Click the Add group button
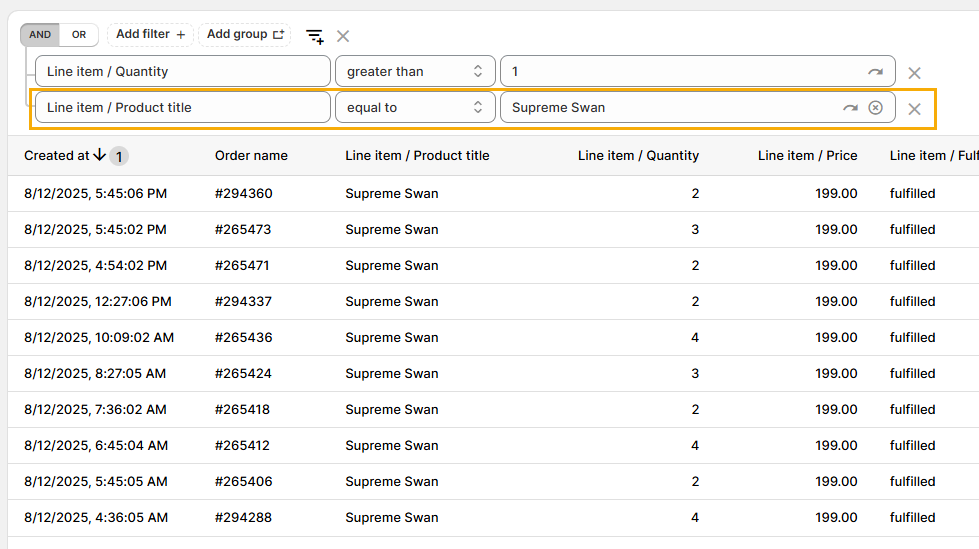 [x=245, y=35]
